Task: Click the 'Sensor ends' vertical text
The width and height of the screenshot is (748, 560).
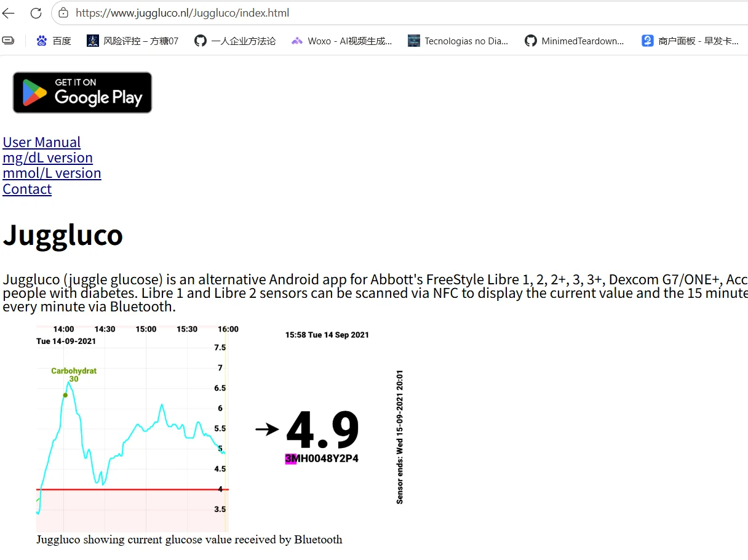Action: pyautogui.click(x=400, y=437)
